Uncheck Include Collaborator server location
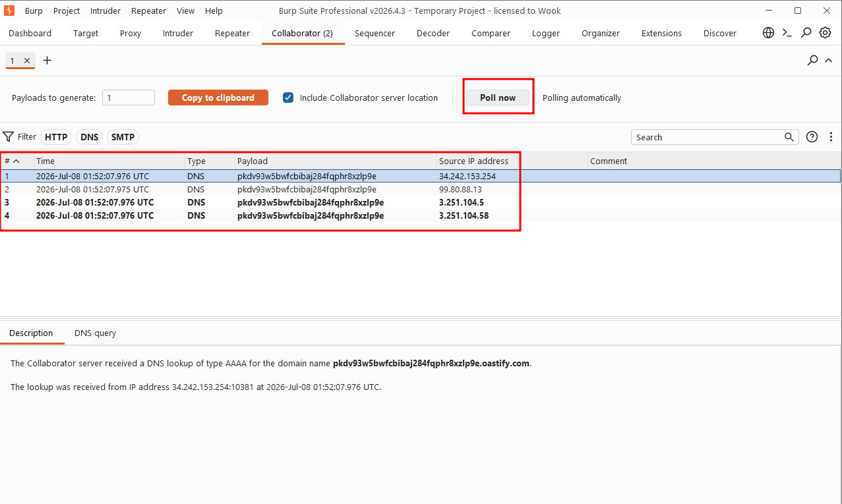Viewport: 842px width, 504px height. [288, 98]
